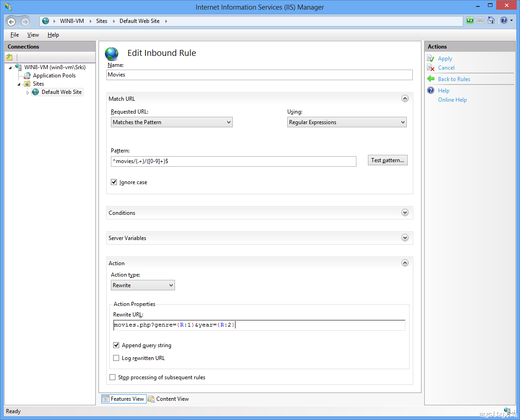Click the Test pattern button
This screenshot has width=520, height=420.
pyautogui.click(x=388, y=160)
